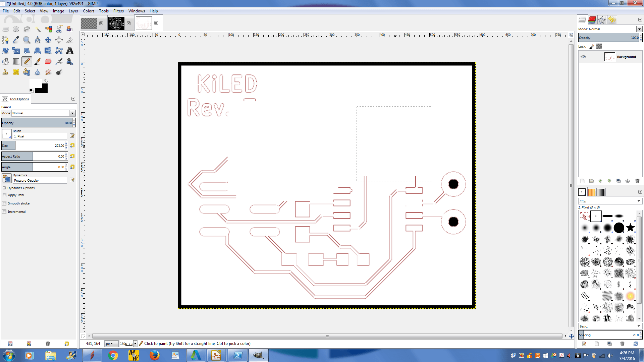The height and width of the screenshot is (362, 644).
Task: Toggle Quick Mask at canvas corner
Action: [83, 336]
